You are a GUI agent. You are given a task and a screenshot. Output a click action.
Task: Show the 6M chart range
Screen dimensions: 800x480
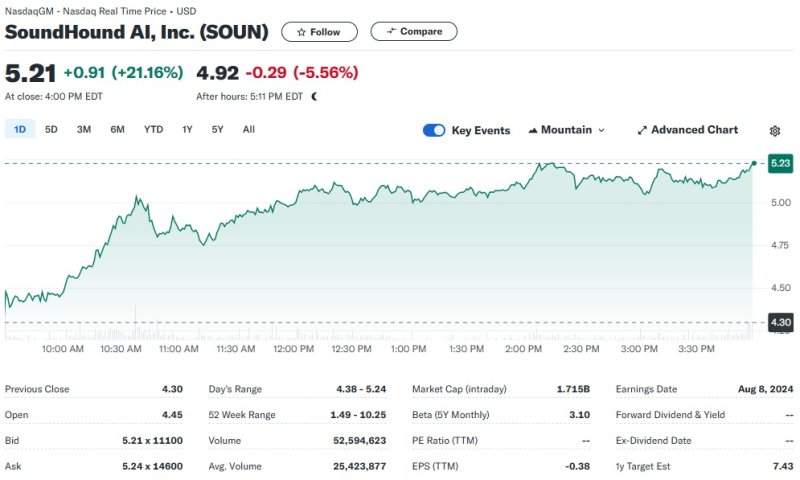pyautogui.click(x=118, y=129)
